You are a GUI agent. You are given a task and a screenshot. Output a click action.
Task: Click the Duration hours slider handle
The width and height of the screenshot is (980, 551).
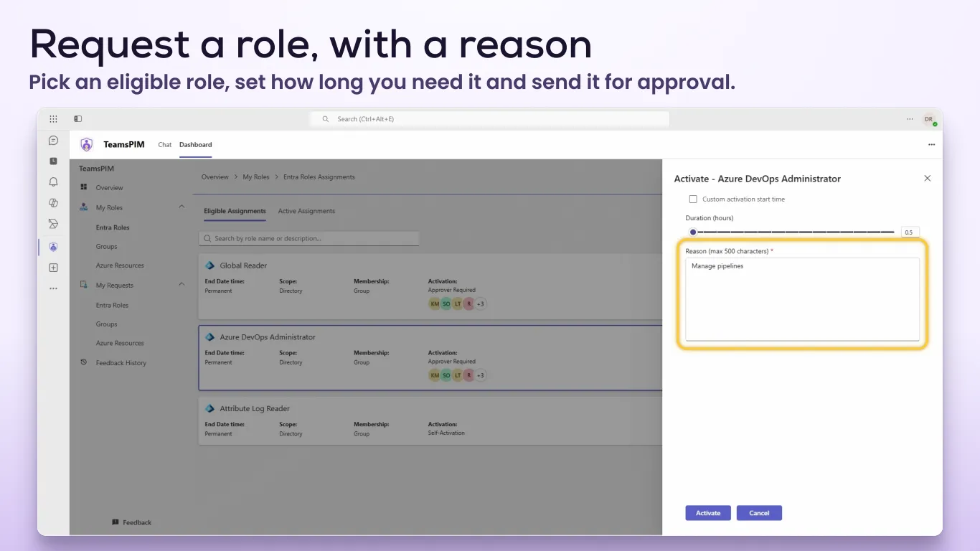click(x=693, y=232)
